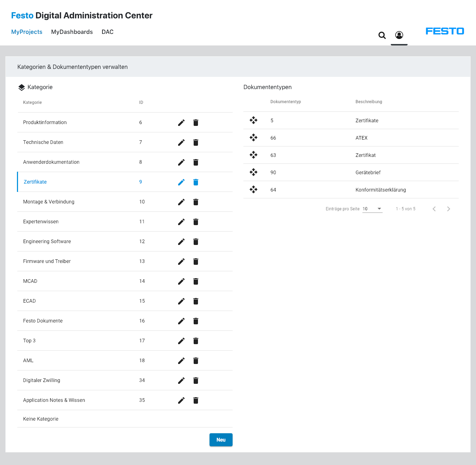
Task: Grab the move handle for ATEX document type
Action: coord(254,137)
